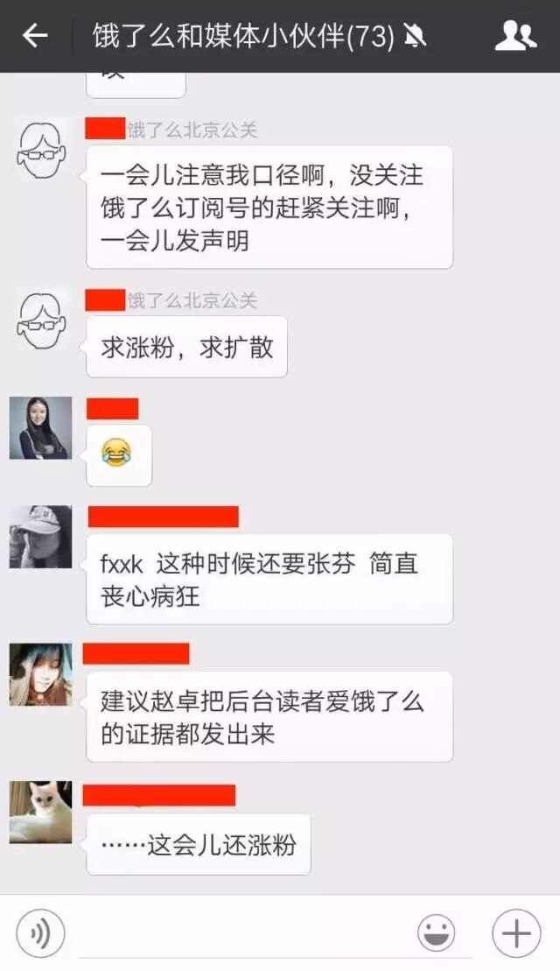Viewport: 560px width, 971px height.
Task: Tap the white cat avatar
Action: (x=40, y=812)
